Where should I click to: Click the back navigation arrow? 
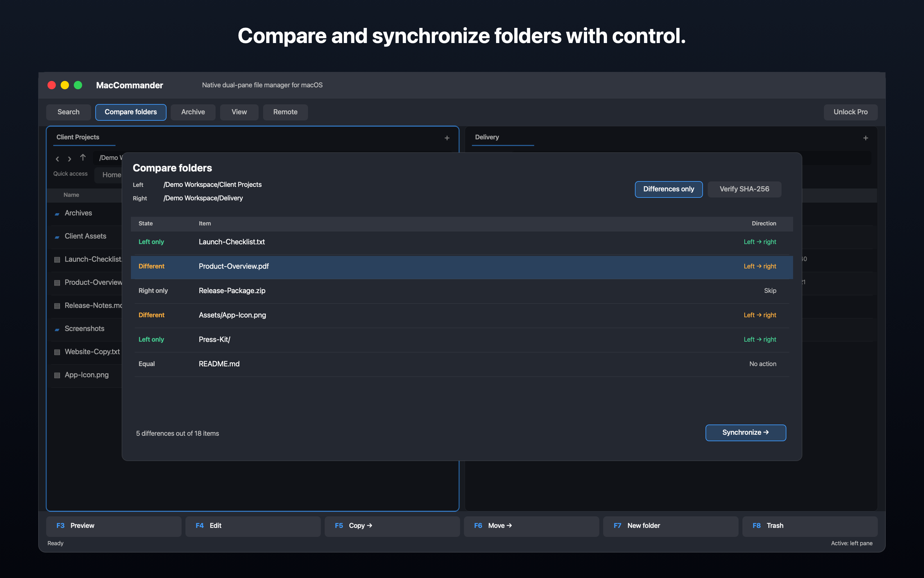[x=57, y=159]
